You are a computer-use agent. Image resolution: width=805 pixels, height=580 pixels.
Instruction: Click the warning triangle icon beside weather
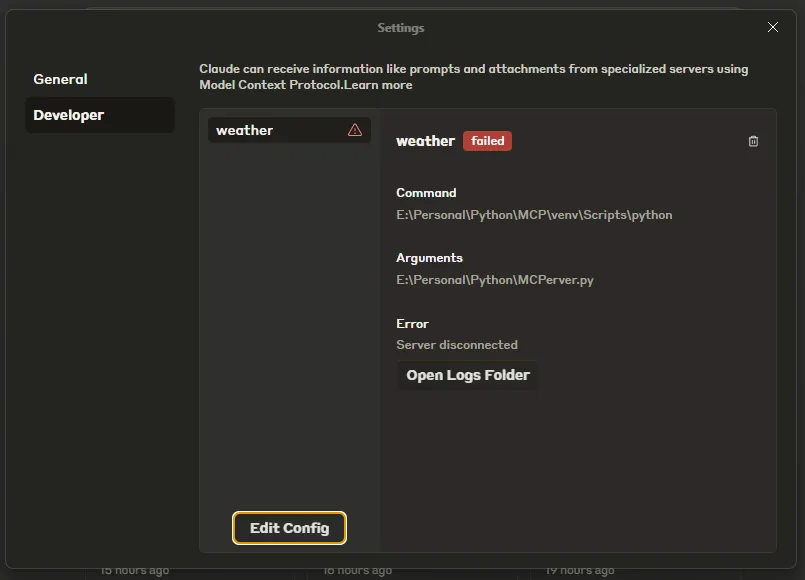point(355,130)
